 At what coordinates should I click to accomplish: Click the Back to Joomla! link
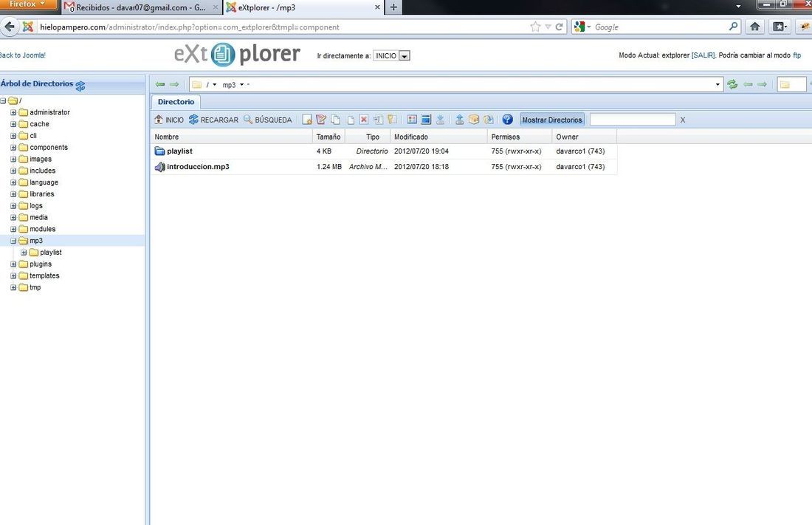[23, 55]
